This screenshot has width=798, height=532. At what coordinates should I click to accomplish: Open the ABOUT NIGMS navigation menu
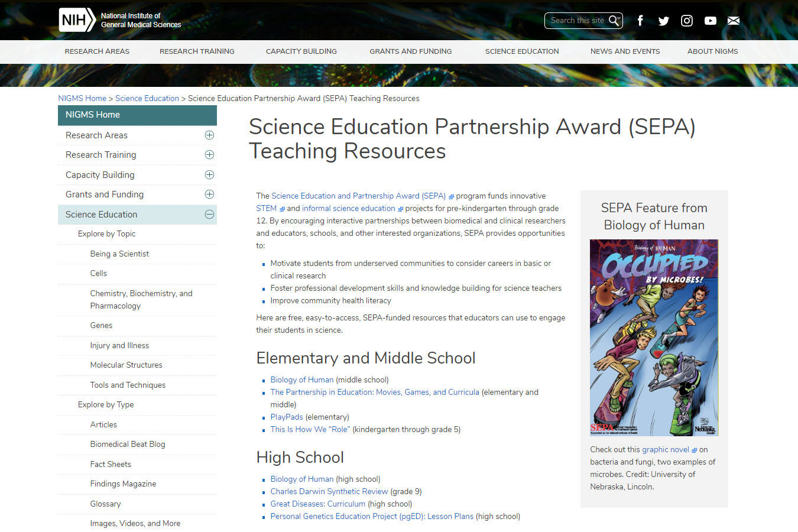(712, 51)
